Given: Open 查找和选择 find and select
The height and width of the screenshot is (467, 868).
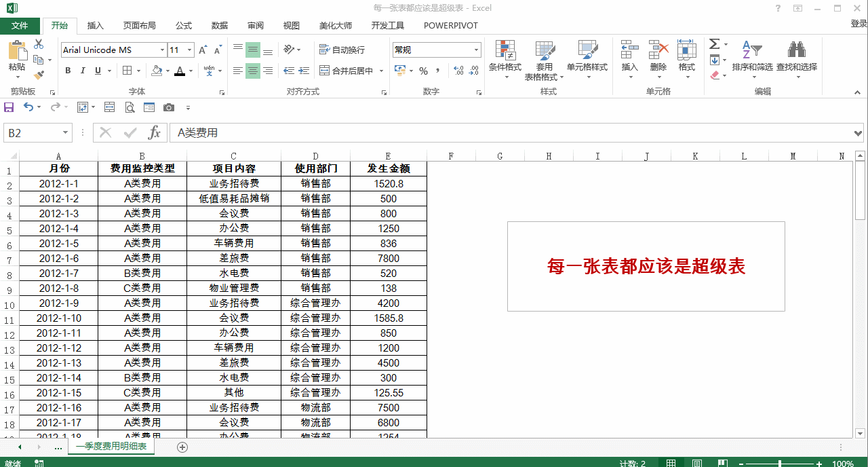Looking at the screenshot, I should [797, 58].
